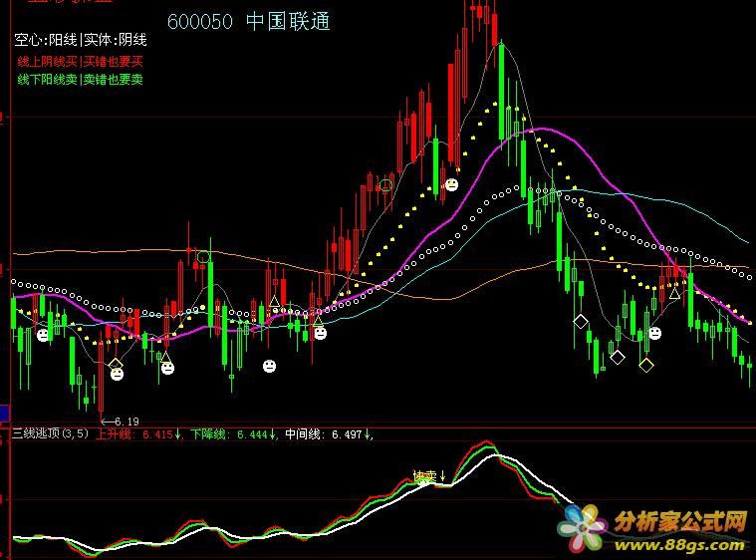Click the smiley marker nearest the 6.19 label
This screenshot has width=756, height=560.
click(117, 374)
